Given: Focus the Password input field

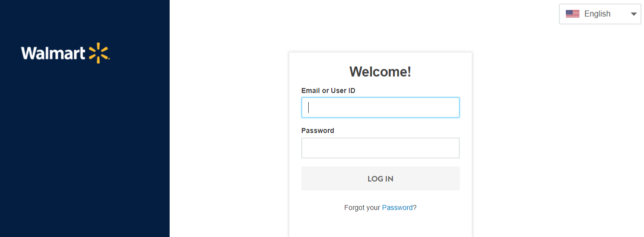Looking at the screenshot, I should click(x=380, y=148).
